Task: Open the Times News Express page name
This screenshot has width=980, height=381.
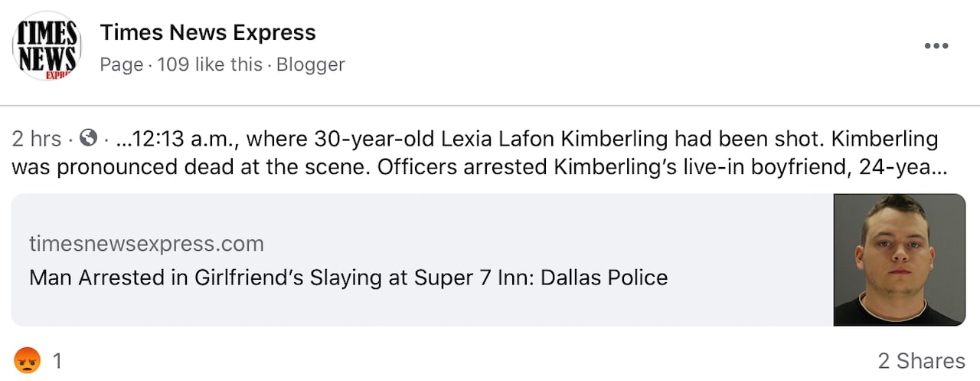Action: point(207,33)
